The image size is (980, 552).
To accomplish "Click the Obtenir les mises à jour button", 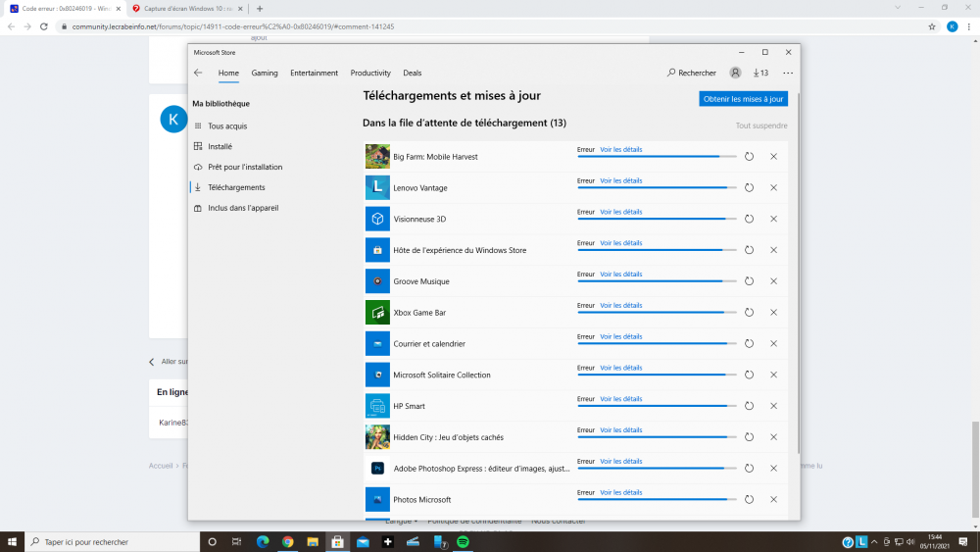I will tap(743, 99).
